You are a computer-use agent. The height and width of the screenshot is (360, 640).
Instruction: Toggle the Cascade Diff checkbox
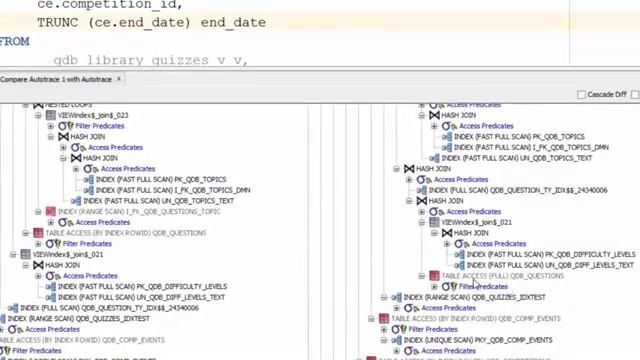coord(581,94)
